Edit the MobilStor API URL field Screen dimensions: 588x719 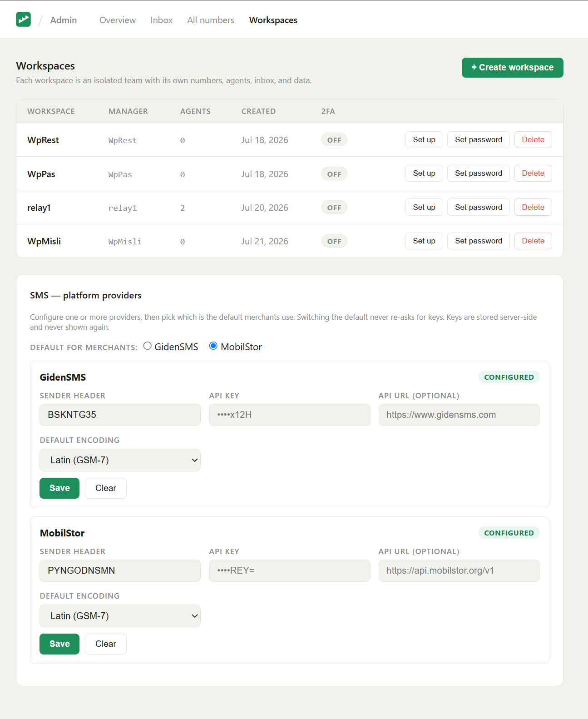click(x=459, y=570)
